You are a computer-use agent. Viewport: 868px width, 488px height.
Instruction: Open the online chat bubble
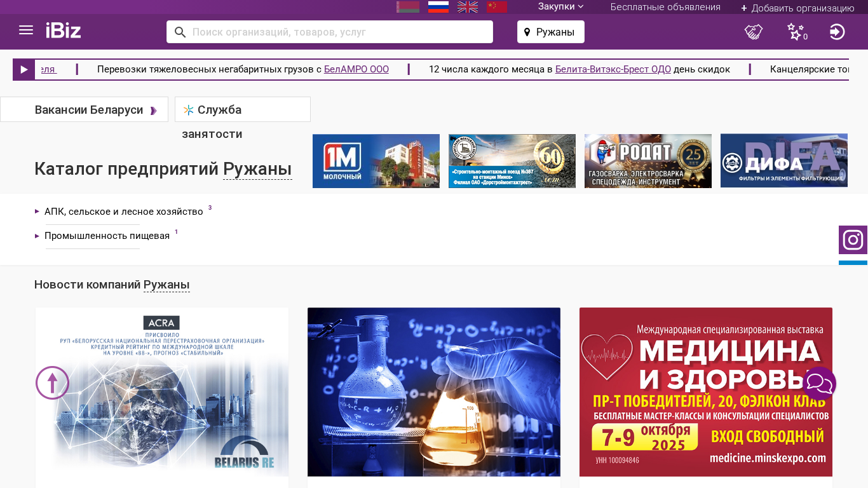[x=820, y=384]
